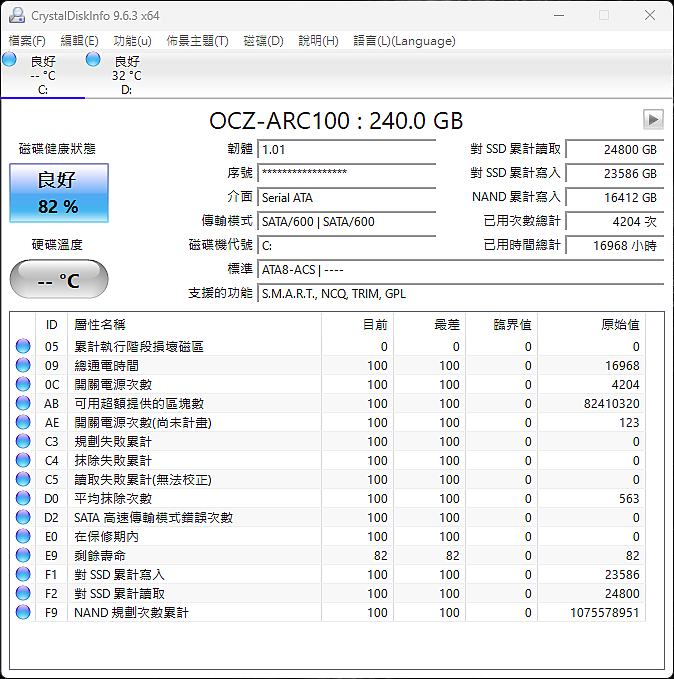Click the masked serial number field
674x679 pixels.
click(347, 173)
